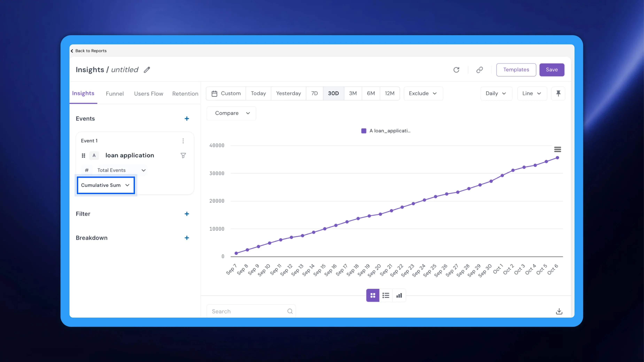Select the 6M date range
Viewport: 644px width, 362px height.
click(x=371, y=93)
